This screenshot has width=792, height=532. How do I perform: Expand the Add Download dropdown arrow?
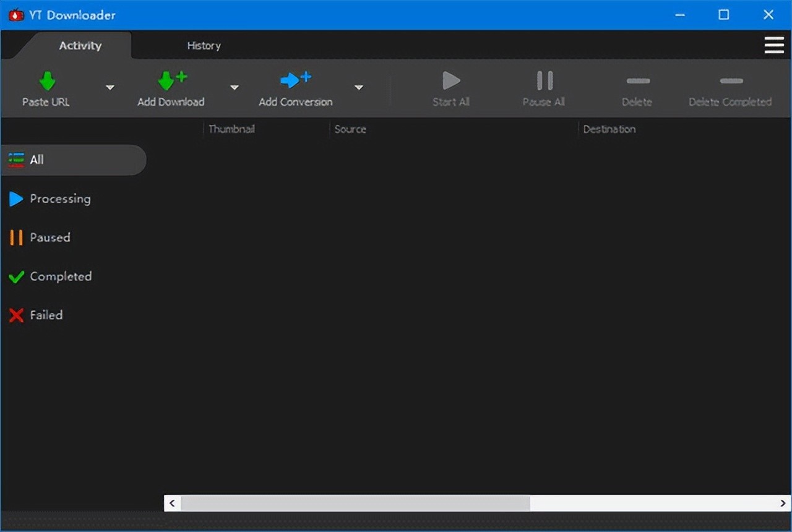tap(235, 88)
